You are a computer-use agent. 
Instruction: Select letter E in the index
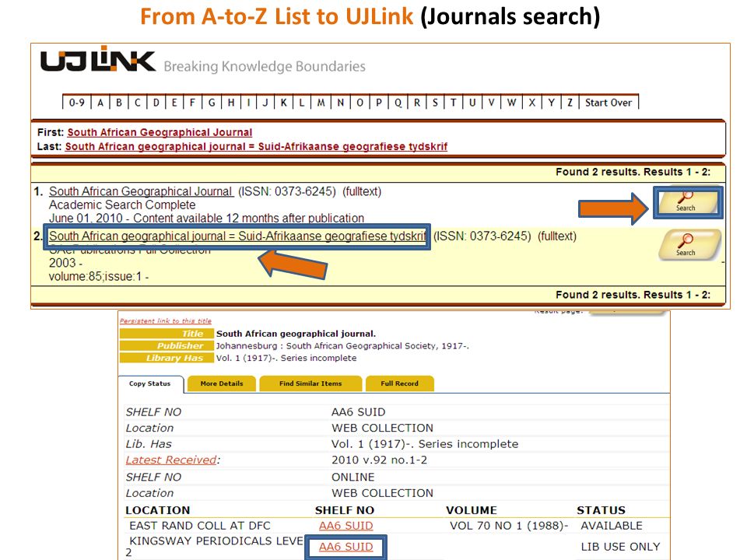click(174, 103)
